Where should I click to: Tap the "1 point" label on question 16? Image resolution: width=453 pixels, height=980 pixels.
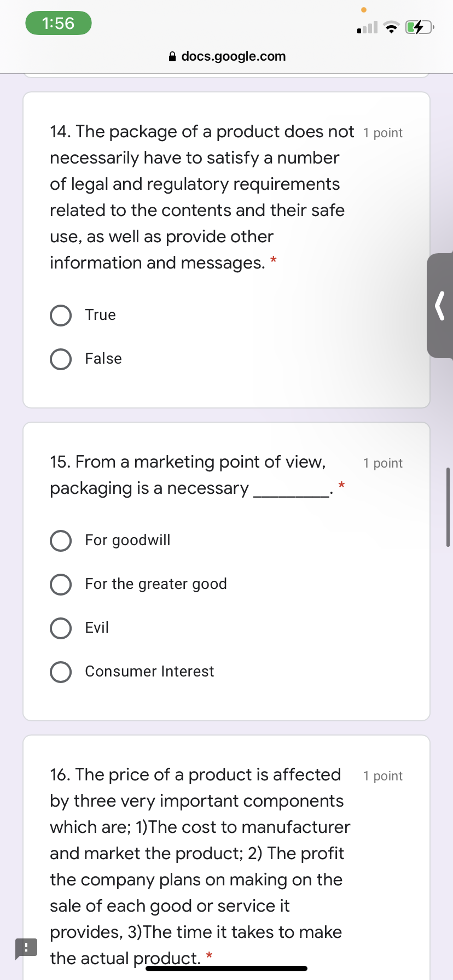tap(383, 775)
